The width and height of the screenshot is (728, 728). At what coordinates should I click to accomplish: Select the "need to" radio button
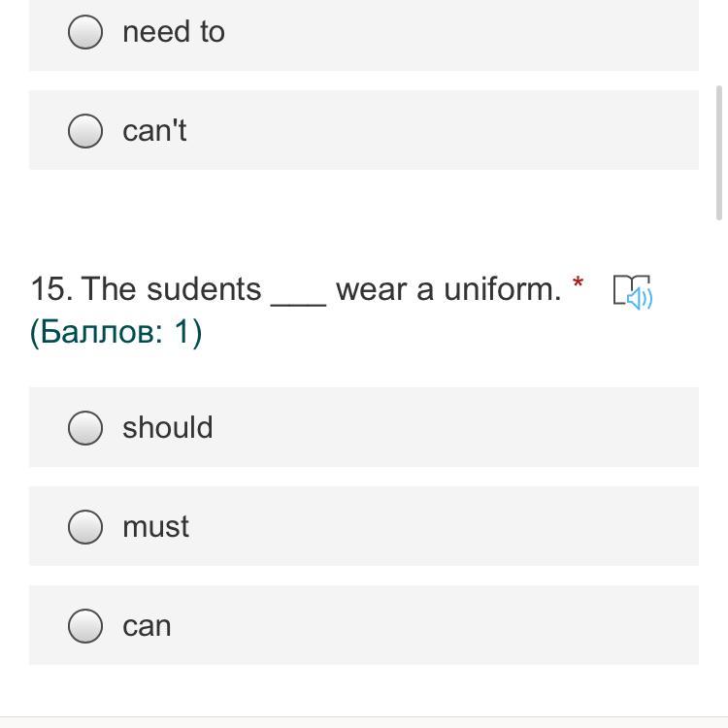(85, 32)
